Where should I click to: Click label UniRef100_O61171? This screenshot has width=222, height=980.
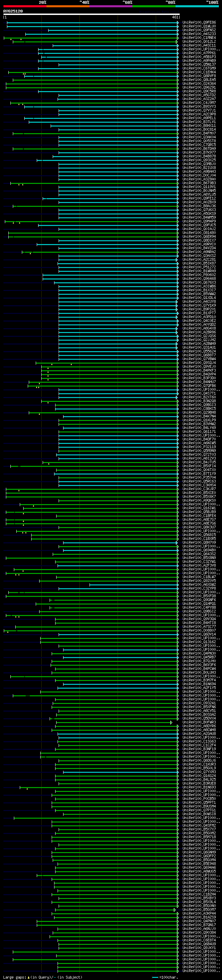coord(199,431)
